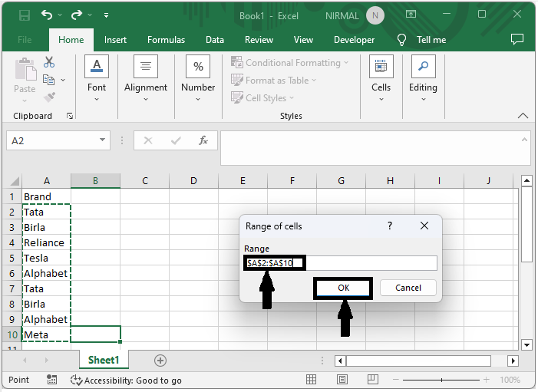Open Cell Styles gallery
The height and width of the screenshot is (392, 538).
click(x=262, y=97)
